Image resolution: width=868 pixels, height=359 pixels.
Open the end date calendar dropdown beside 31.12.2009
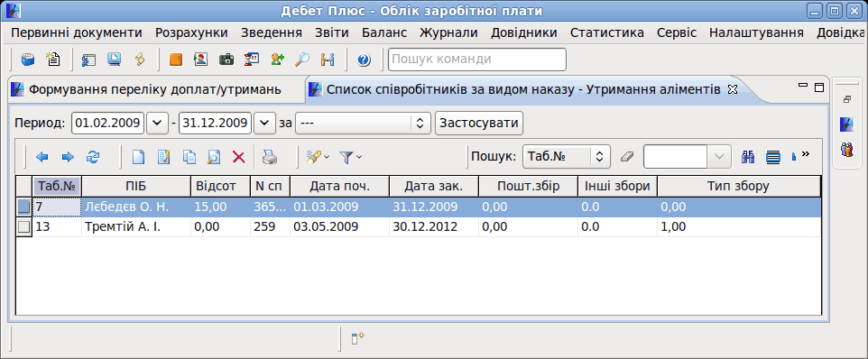(x=264, y=123)
